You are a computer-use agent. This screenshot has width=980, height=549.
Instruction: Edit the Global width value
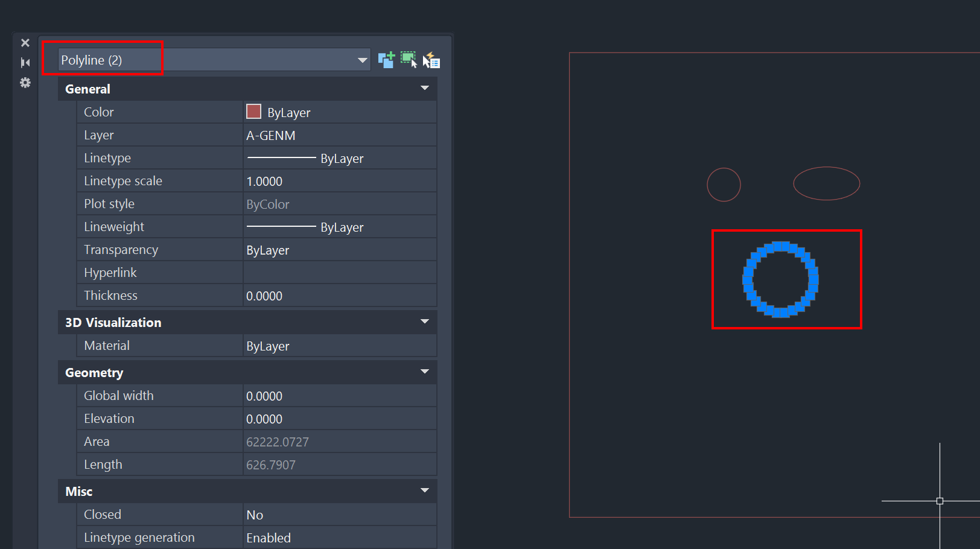pos(338,396)
